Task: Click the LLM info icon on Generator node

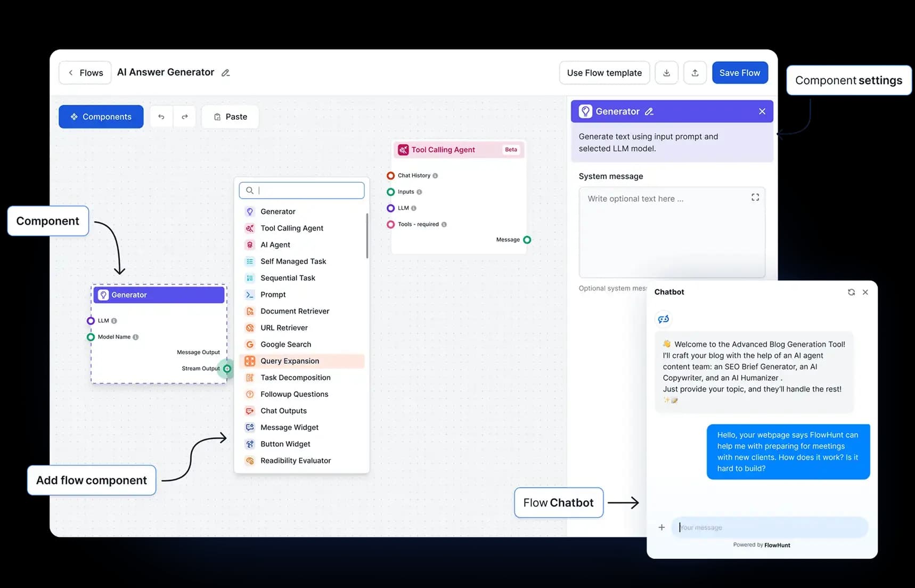Action: pyautogui.click(x=114, y=321)
